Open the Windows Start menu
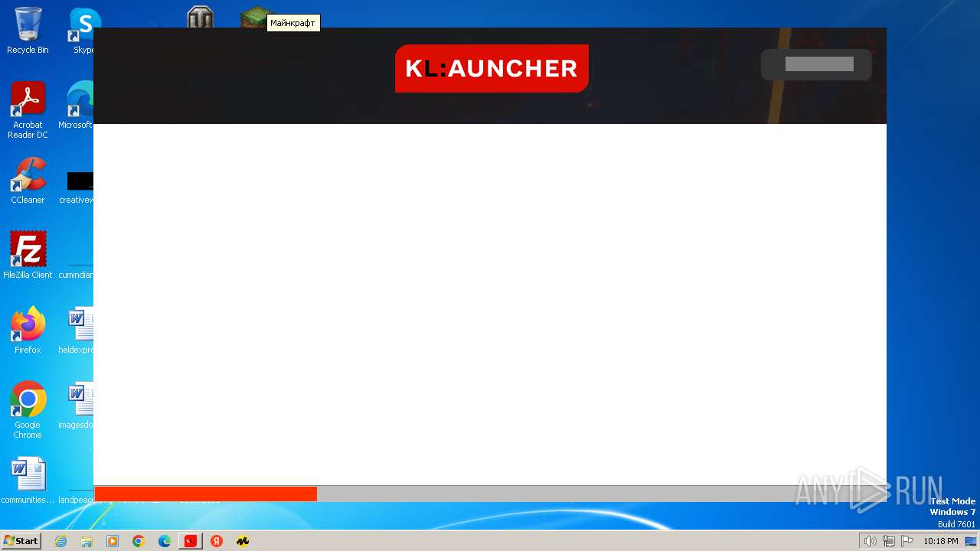The width and height of the screenshot is (980, 551). [x=21, y=541]
